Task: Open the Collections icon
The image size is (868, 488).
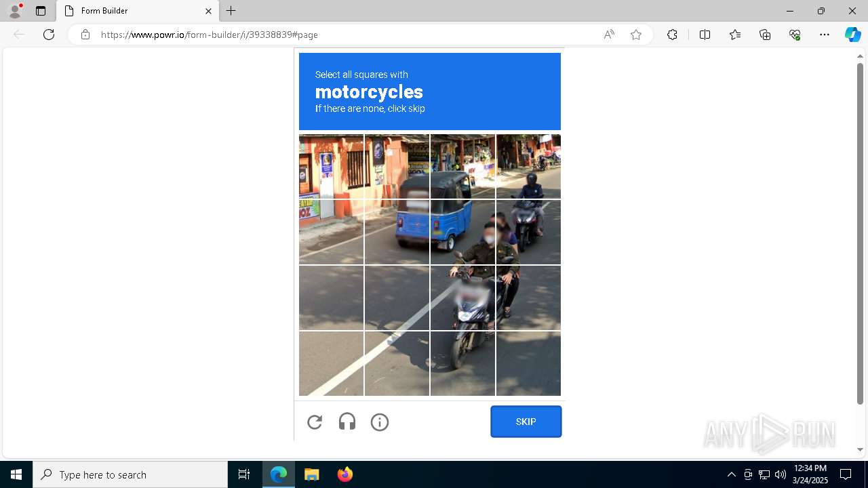Action: [x=765, y=35]
